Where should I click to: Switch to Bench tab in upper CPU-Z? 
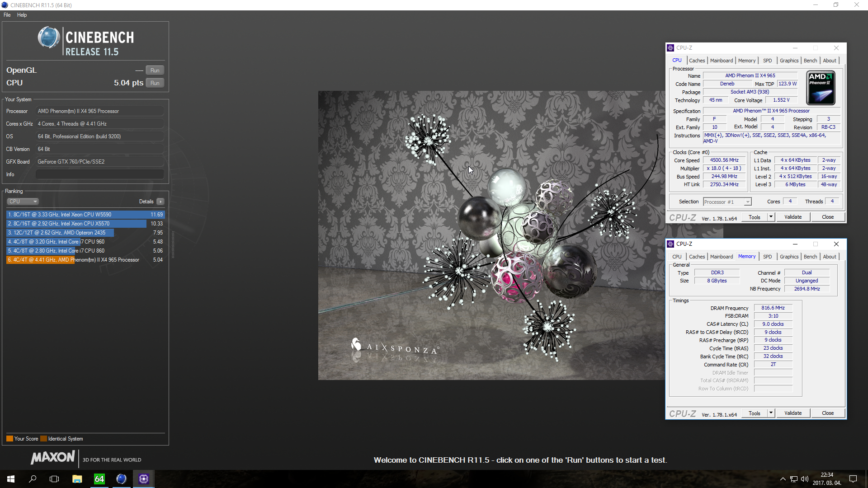click(x=811, y=61)
